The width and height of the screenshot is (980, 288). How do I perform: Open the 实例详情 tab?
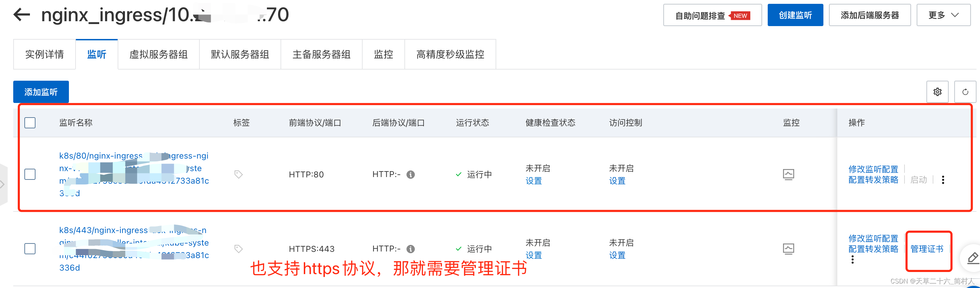click(x=45, y=54)
